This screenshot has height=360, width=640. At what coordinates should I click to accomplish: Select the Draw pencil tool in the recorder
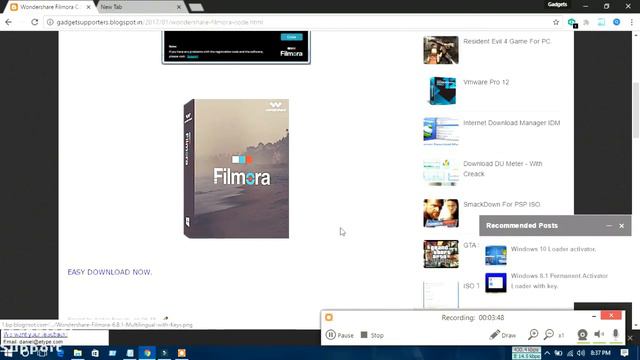coord(502,335)
